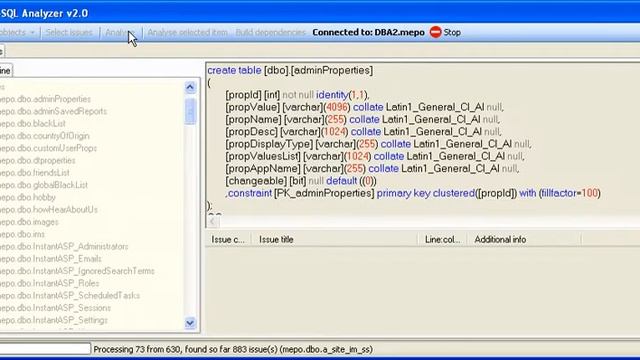Select mepo.dbo.InstantASP_Administrators in list
The height and width of the screenshot is (360, 640).
click(64, 247)
